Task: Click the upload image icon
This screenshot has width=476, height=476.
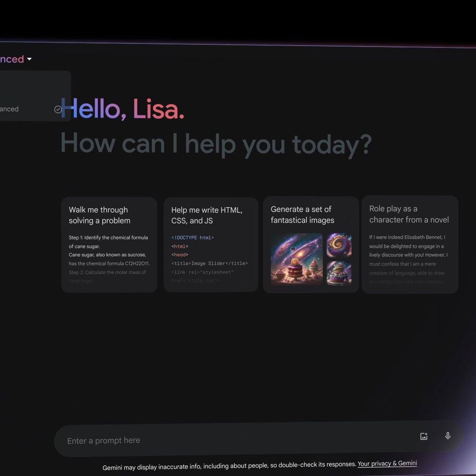Action: pyautogui.click(x=424, y=436)
